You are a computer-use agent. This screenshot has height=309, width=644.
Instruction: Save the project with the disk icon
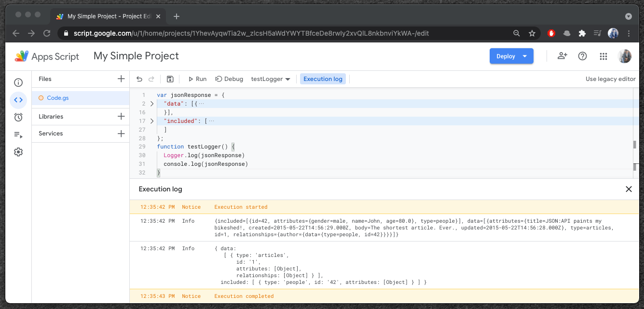tap(170, 79)
